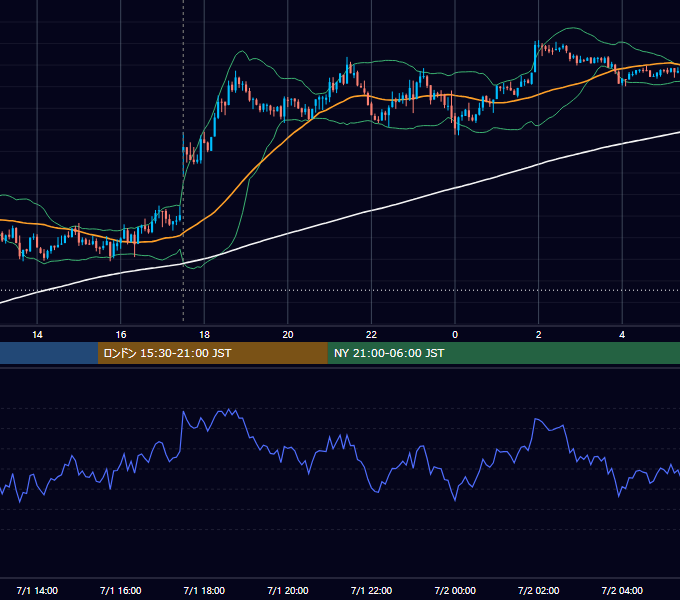This screenshot has width=680, height=600.
Task: Click the 7/1 20:00 label on oscillator axis
Action: (288, 591)
